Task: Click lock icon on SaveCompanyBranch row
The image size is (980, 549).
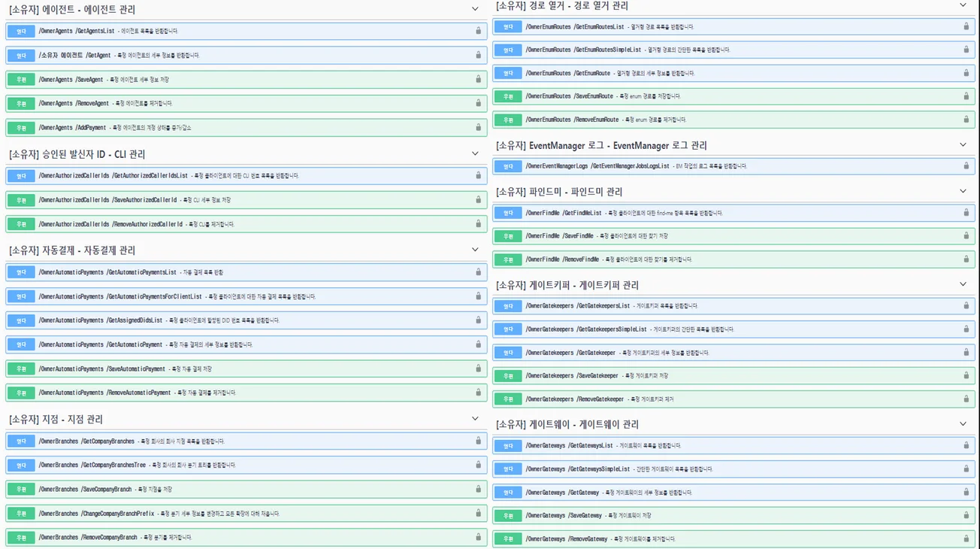Action: tap(478, 489)
